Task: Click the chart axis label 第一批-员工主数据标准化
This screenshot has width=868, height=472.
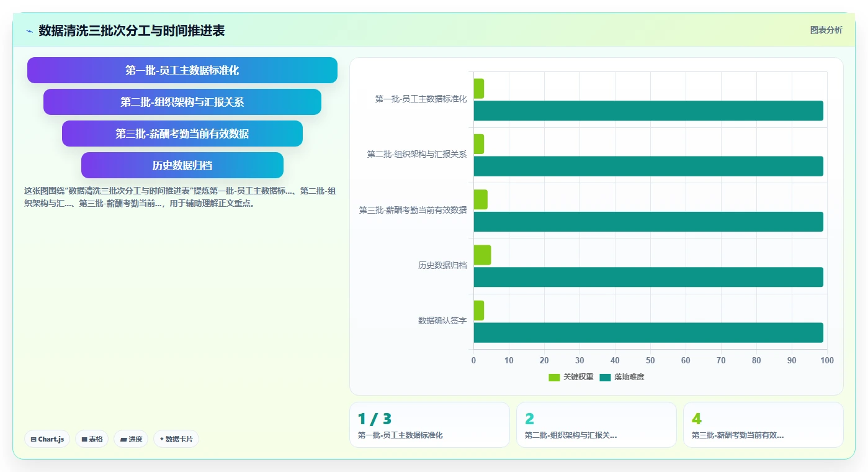Action: coord(421,99)
